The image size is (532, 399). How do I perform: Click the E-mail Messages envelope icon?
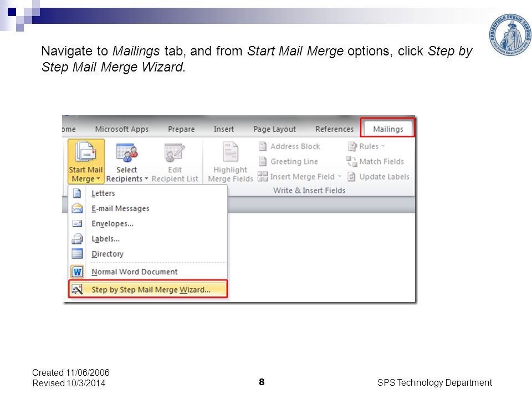(x=78, y=208)
